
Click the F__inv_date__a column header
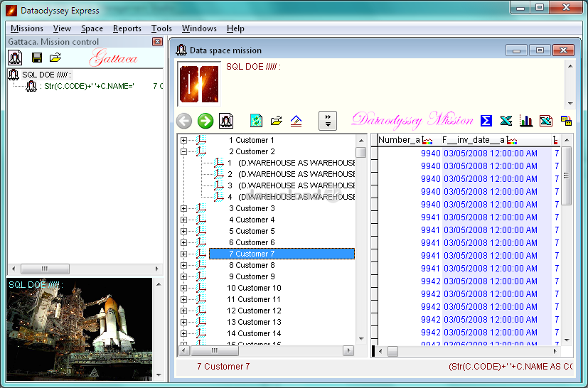[x=473, y=140]
